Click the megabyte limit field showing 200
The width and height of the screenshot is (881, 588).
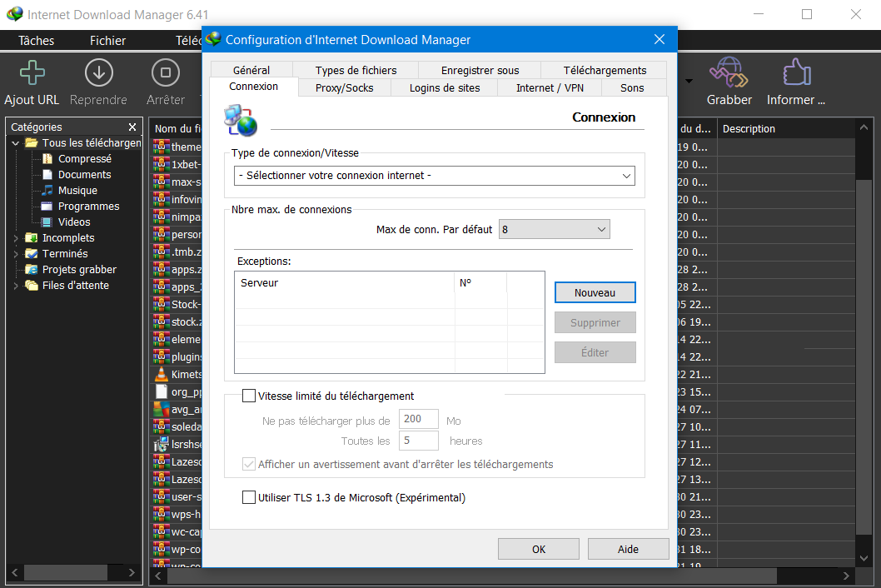[419, 419]
